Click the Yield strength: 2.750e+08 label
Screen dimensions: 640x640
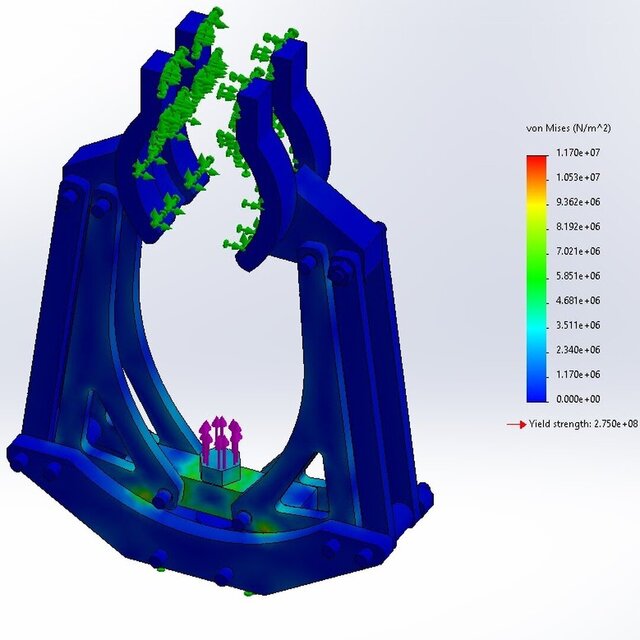[x=583, y=424]
